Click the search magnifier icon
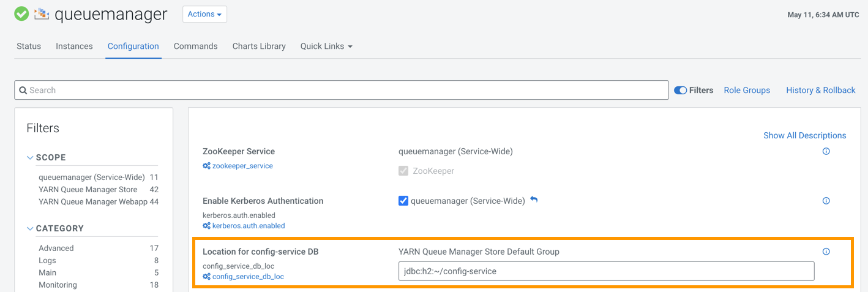 23,90
